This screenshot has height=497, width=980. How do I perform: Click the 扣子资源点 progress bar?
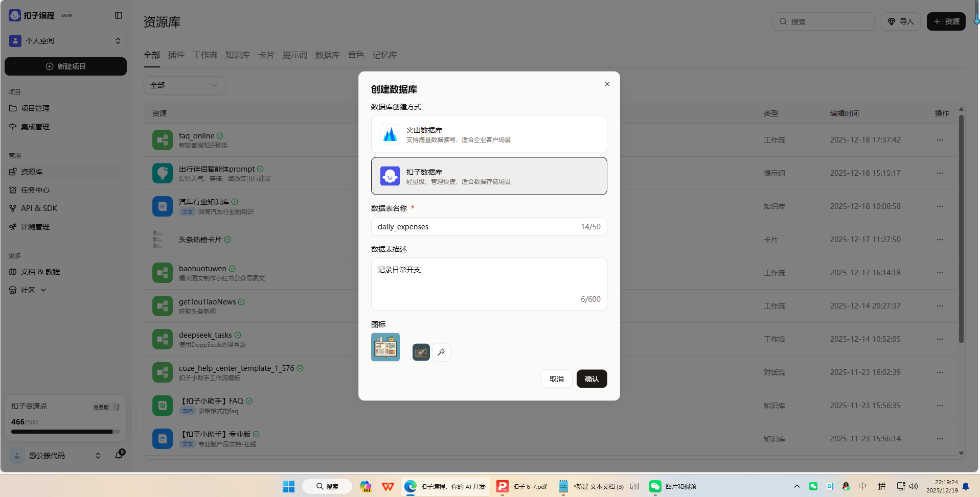click(65, 432)
